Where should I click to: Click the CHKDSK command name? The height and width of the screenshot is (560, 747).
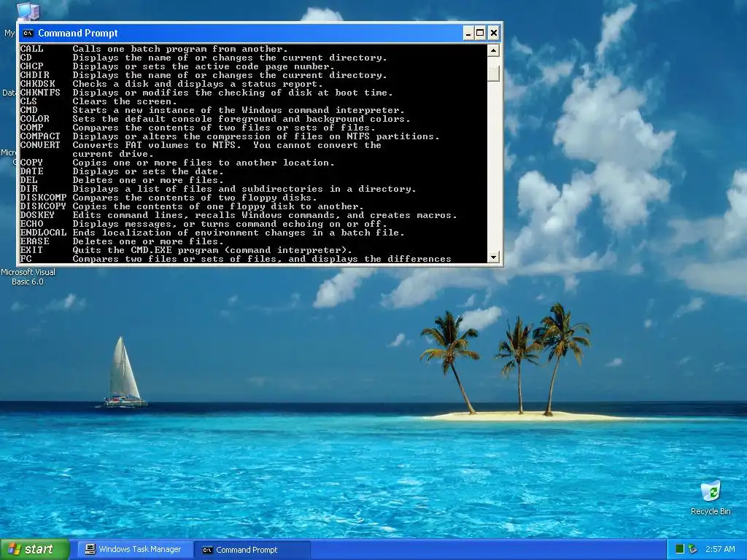click(37, 84)
